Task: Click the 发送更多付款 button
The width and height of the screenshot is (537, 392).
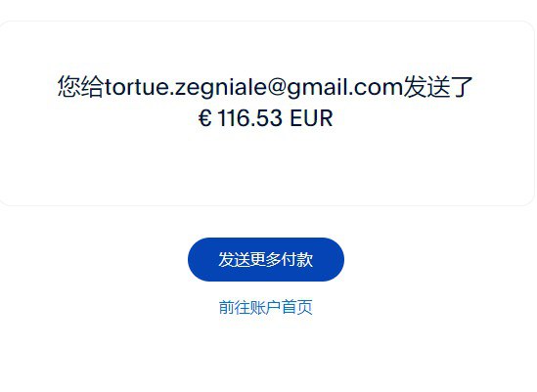Action: click(266, 259)
